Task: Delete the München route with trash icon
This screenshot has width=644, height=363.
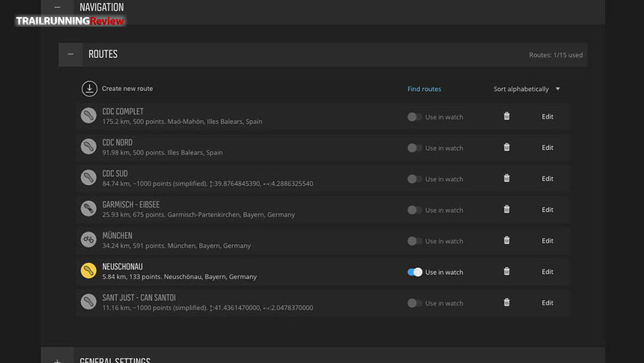Action: pos(507,240)
